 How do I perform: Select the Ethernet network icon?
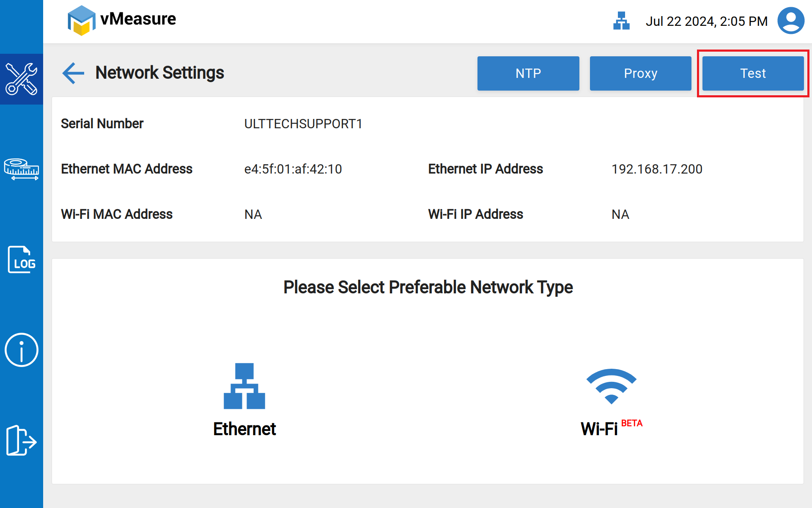[x=244, y=386]
